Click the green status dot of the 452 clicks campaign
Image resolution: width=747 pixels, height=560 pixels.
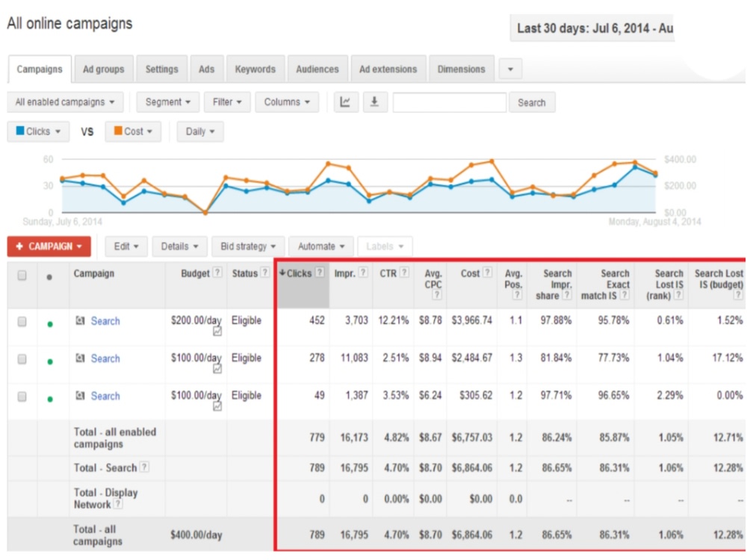click(x=50, y=324)
